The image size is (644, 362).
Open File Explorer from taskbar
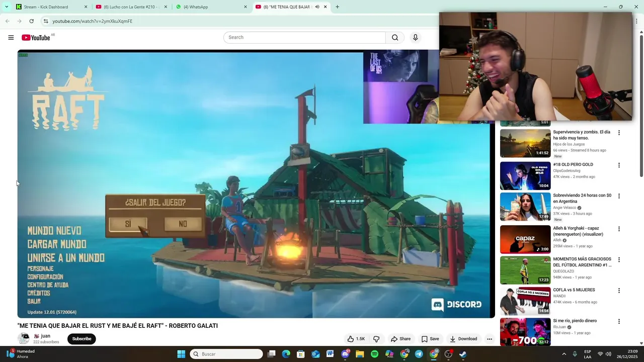(360, 354)
